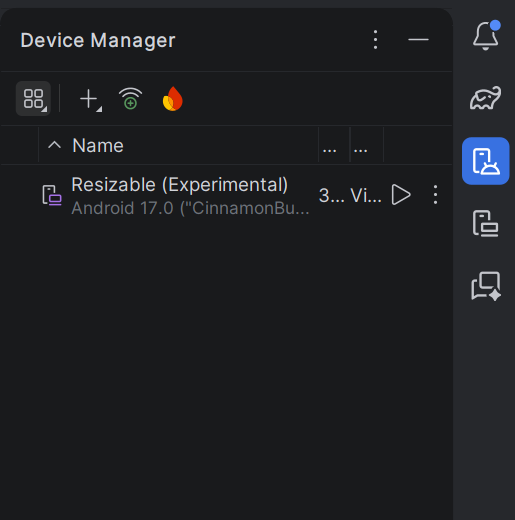Click the resizable device type icon
Screen dimensions: 515x520
pyautogui.click(x=52, y=195)
